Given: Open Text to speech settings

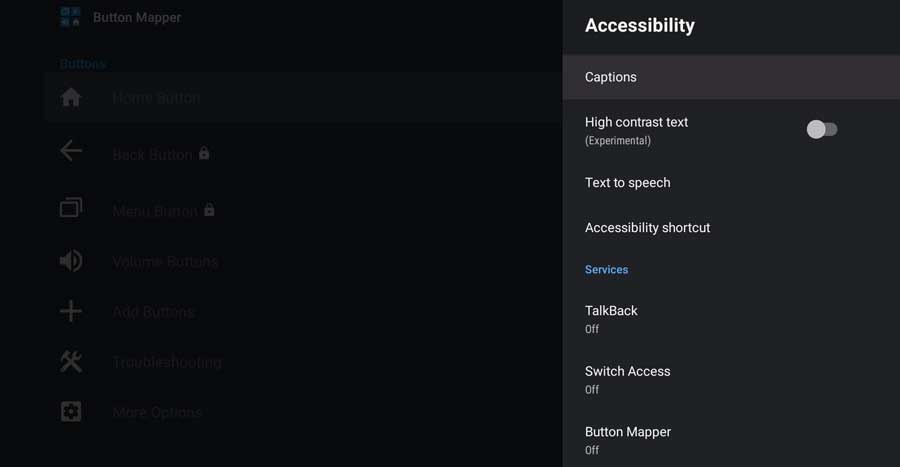Looking at the screenshot, I should tap(731, 182).
